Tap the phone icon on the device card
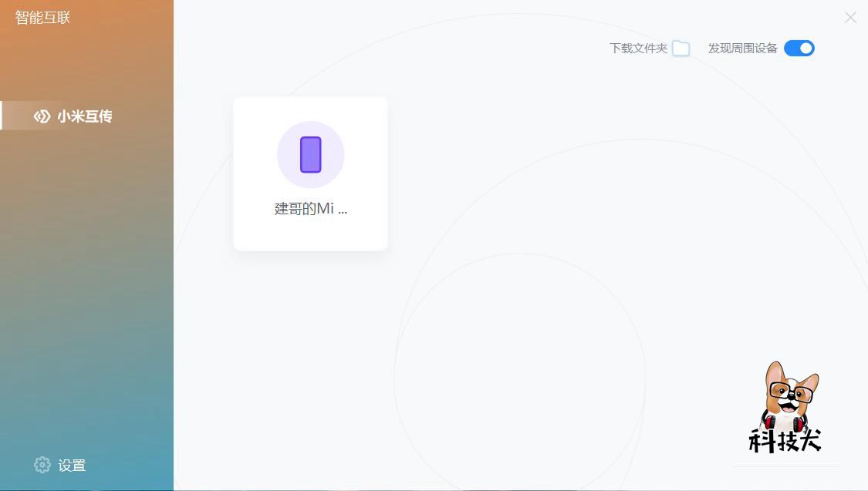Screen dimensions: 868x491 310,154
